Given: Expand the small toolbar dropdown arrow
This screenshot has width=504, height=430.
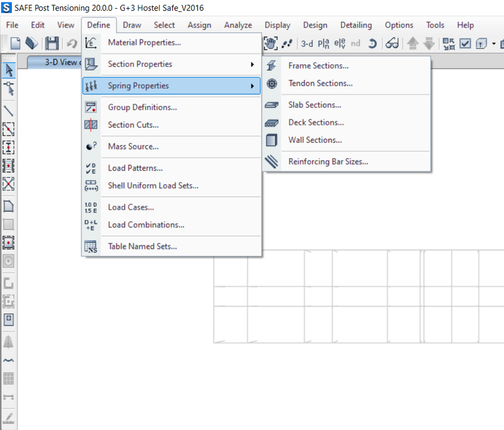Looking at the screenshot, I should coord(494,43).
